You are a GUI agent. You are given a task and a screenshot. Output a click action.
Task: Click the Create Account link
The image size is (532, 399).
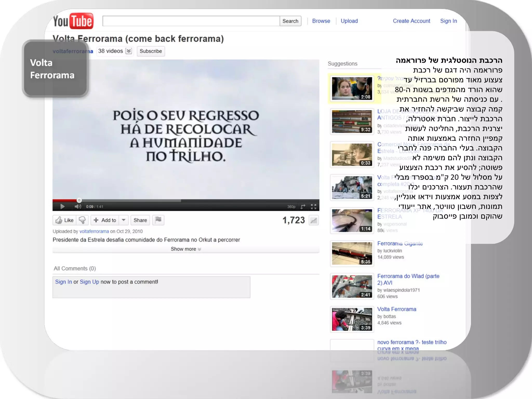[411, 21]
